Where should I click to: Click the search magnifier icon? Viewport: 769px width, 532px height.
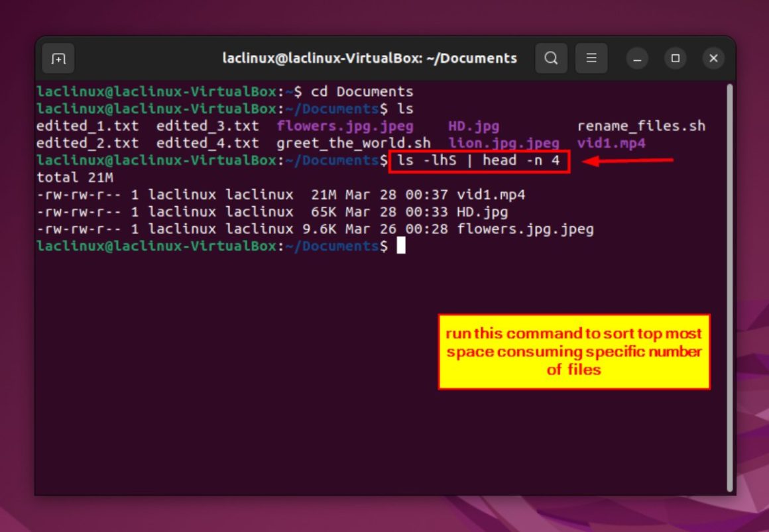click(550, 58)
